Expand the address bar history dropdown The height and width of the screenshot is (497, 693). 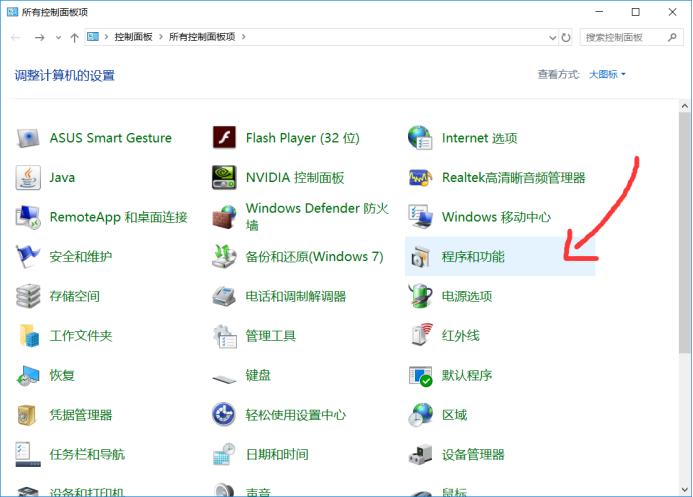coord(552,38)
